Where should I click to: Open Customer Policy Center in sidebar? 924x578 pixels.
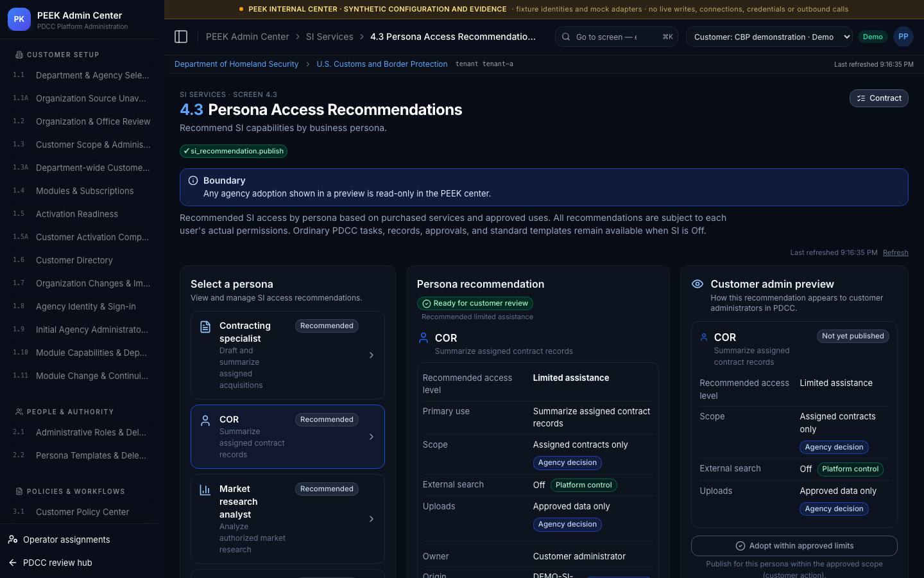[82, 512]
